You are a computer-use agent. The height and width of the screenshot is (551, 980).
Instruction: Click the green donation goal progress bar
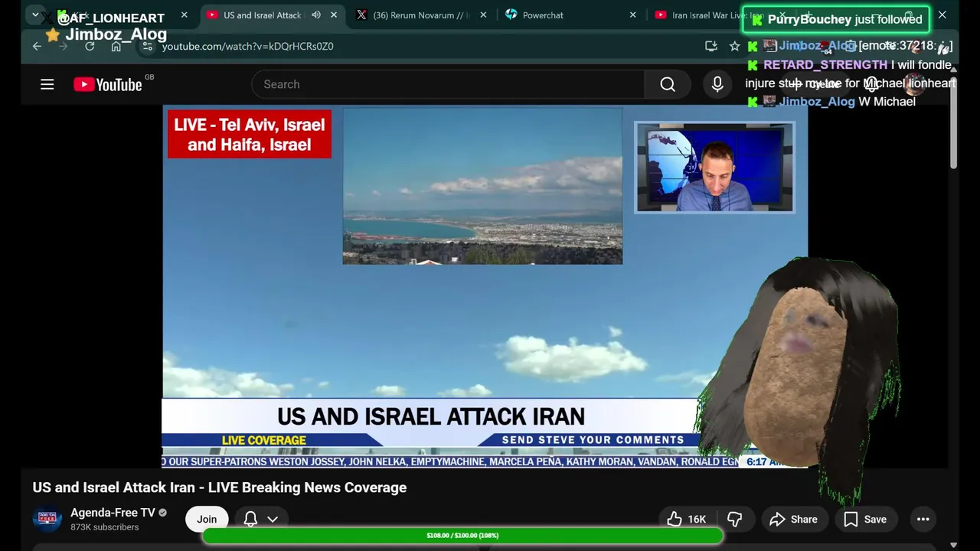462,536
